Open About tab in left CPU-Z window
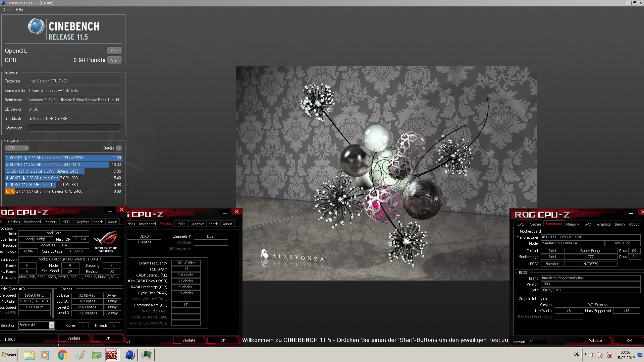This screenshot has height=362, width=644. pyautogui.click(x=112, y=222)
